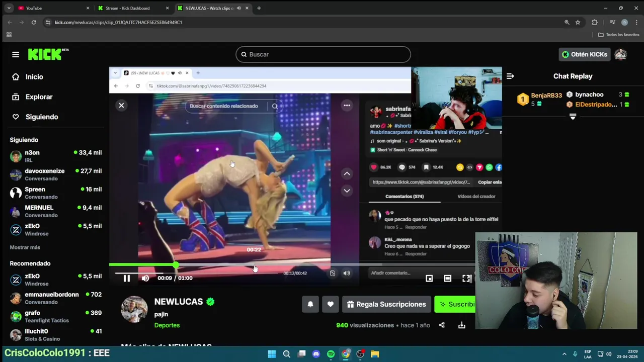Enter fullscreen for the clip
644x362 pixels.
(x=466, y=278)
